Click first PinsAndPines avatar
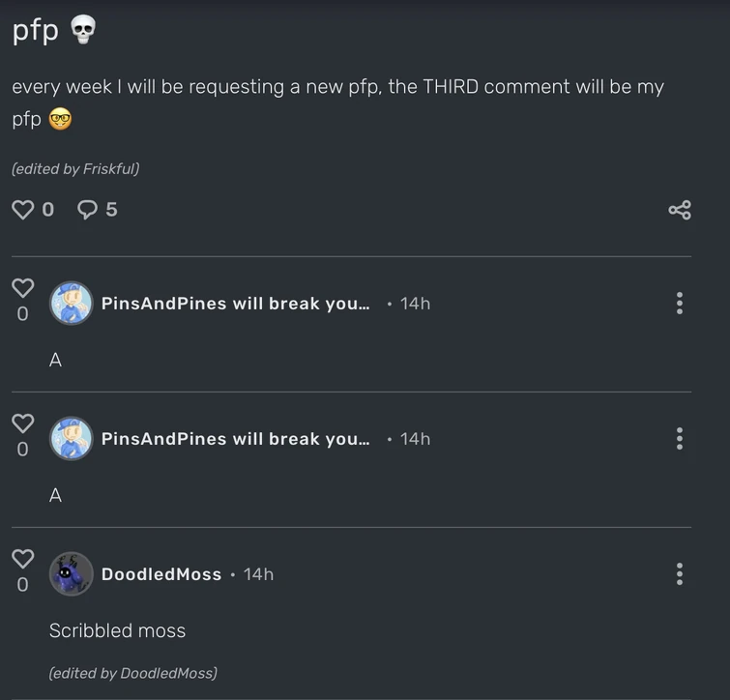 click(x=72, y=304)
